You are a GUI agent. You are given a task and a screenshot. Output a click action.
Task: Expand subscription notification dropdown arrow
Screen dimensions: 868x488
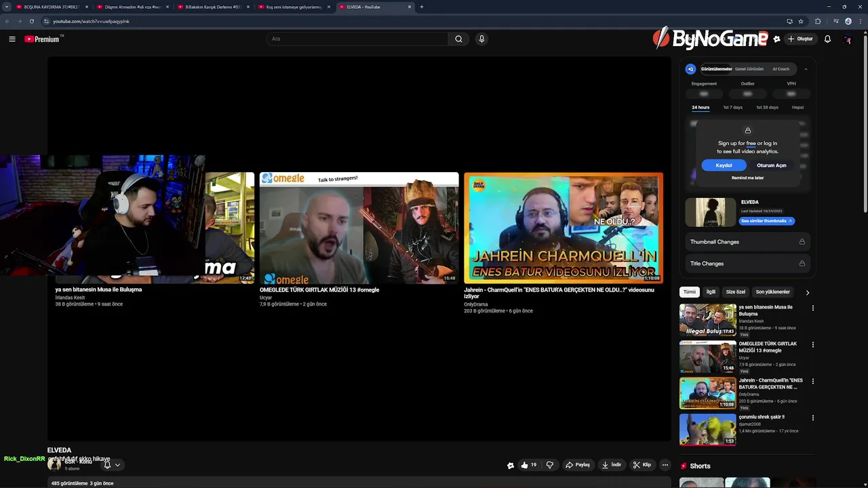117,465
